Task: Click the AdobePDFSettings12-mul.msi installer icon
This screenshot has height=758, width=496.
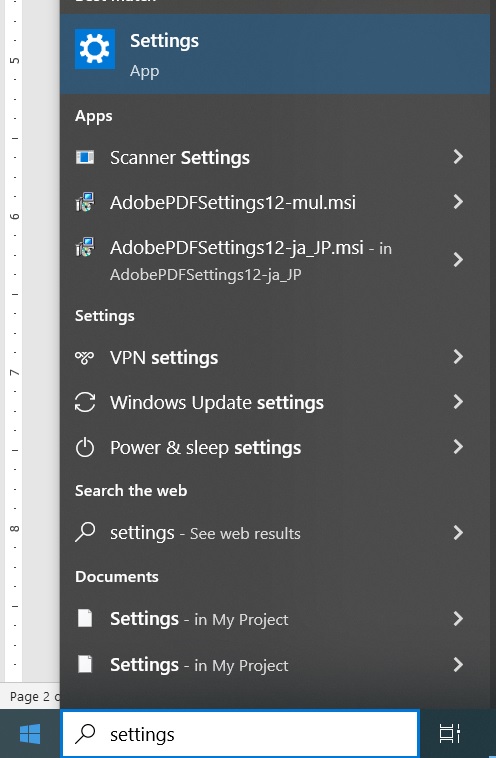Action: (85, 202)
